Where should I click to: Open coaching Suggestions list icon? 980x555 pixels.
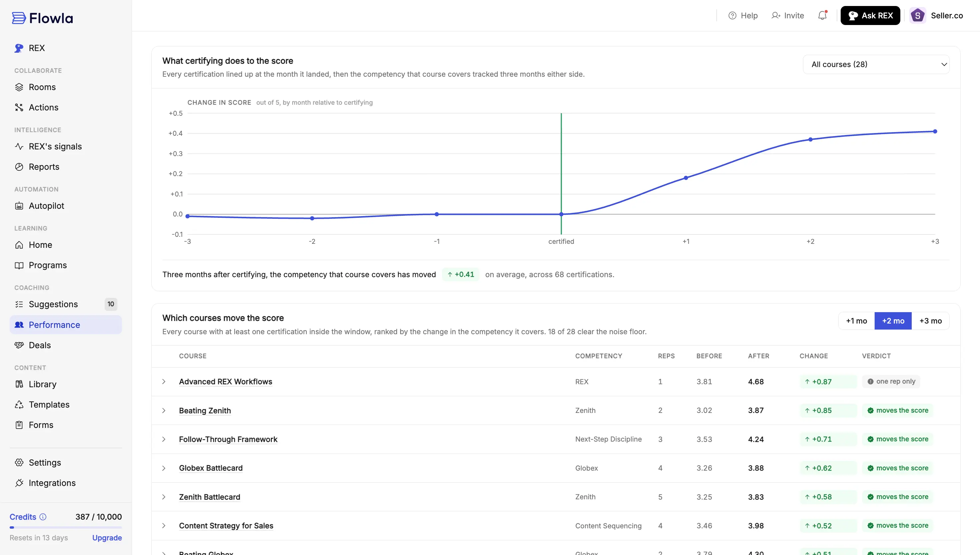(19, 304)
